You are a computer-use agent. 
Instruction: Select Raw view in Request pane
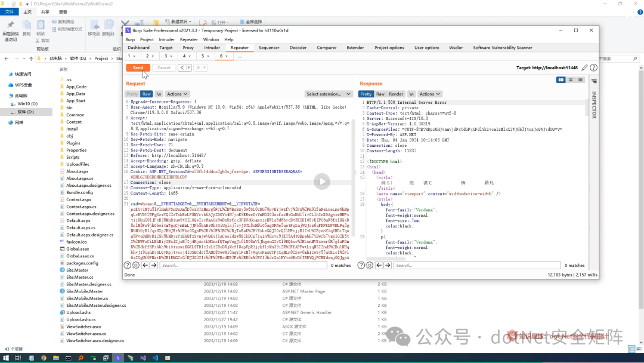click(147, 94)
